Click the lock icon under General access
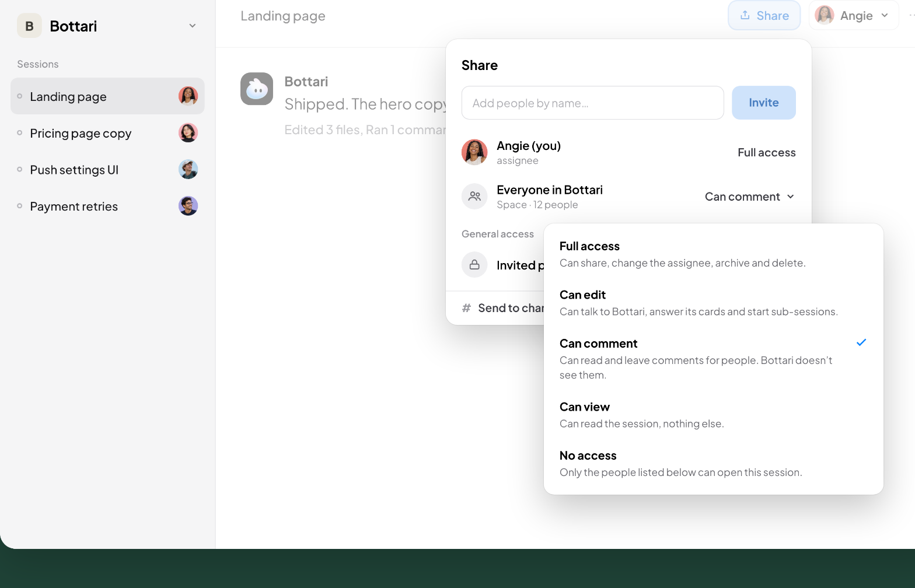This screenshot has width=915, height=588. 474,265
